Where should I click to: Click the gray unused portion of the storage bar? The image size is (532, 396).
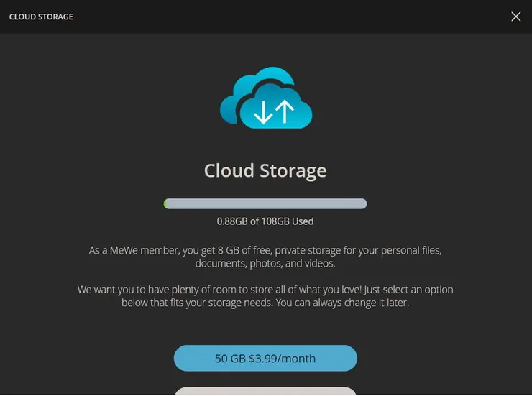pyautogui.click(x=288, y=204)
